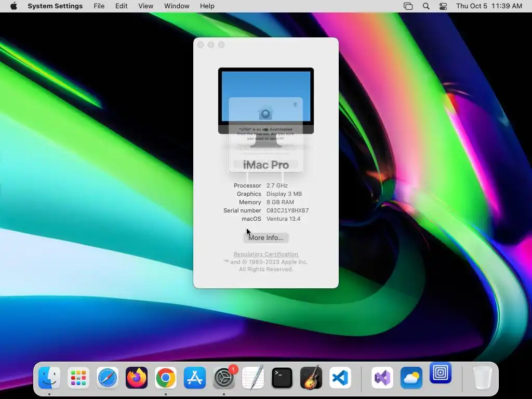Viewport: 532px width, 399px height.
Task: Select the serial number C02CJ1Y8HX87
Action: (287, 211)
